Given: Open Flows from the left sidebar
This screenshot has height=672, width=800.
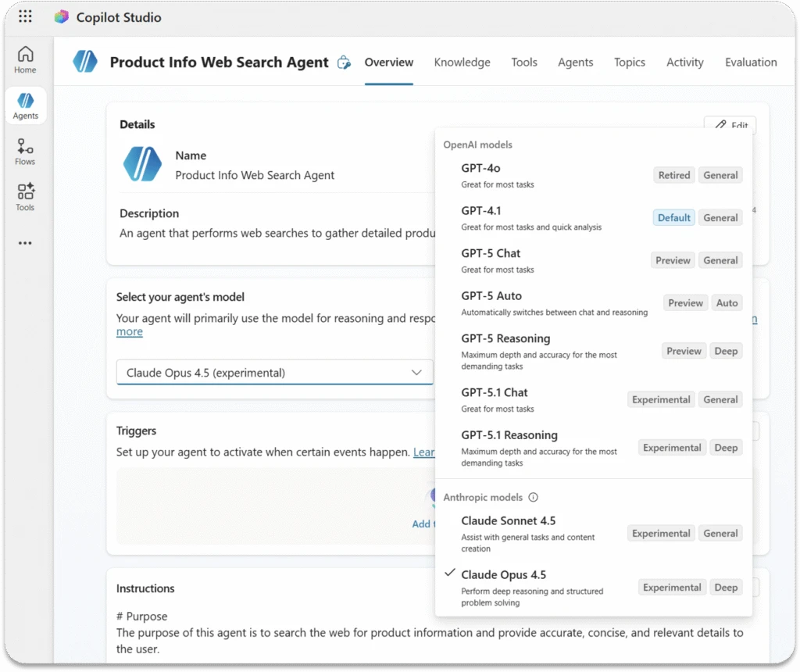Looking at the screenshot, I should (24, 150).
